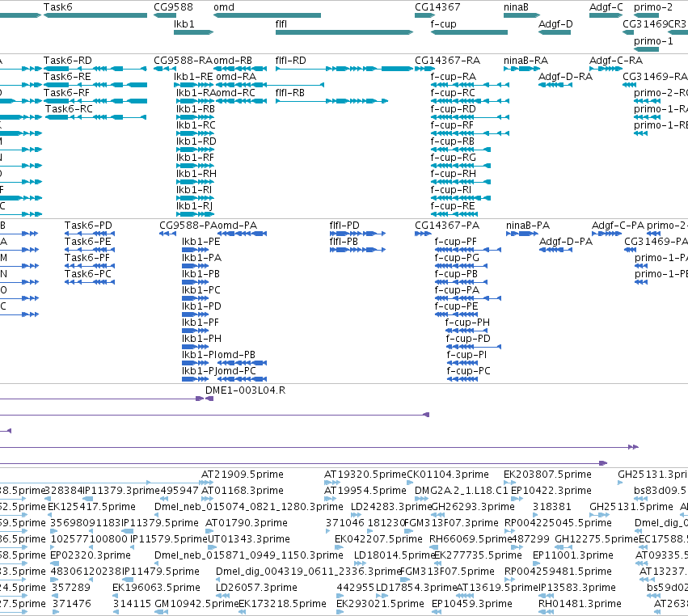Click the ninaB-PA protein label
Screen dimensions: 688x616
point(528,226)
